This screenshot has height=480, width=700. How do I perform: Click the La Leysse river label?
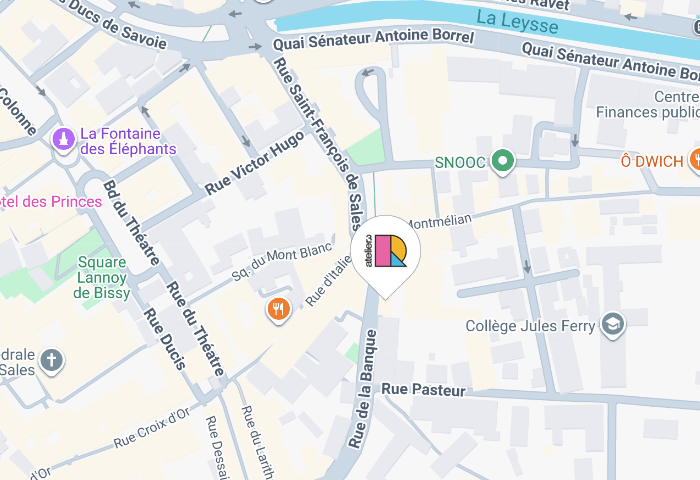(x=517, y=22)
